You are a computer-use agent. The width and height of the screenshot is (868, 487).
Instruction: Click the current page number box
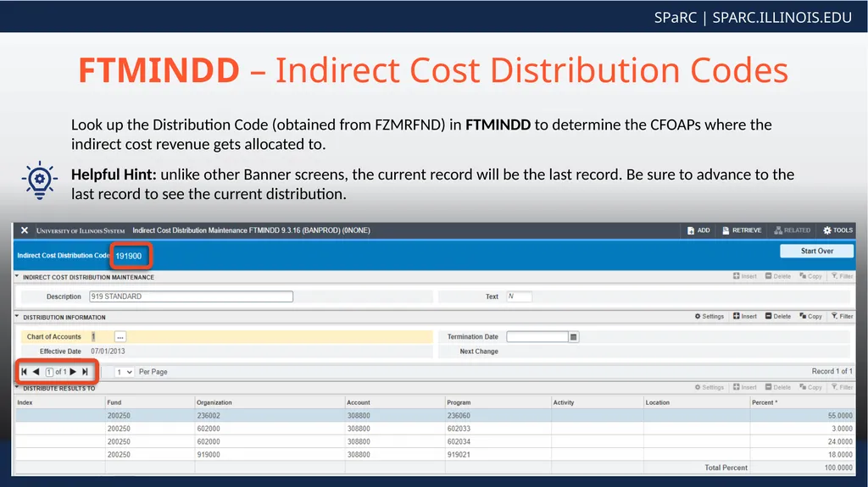pyautogui.click(x=49, y=372)
